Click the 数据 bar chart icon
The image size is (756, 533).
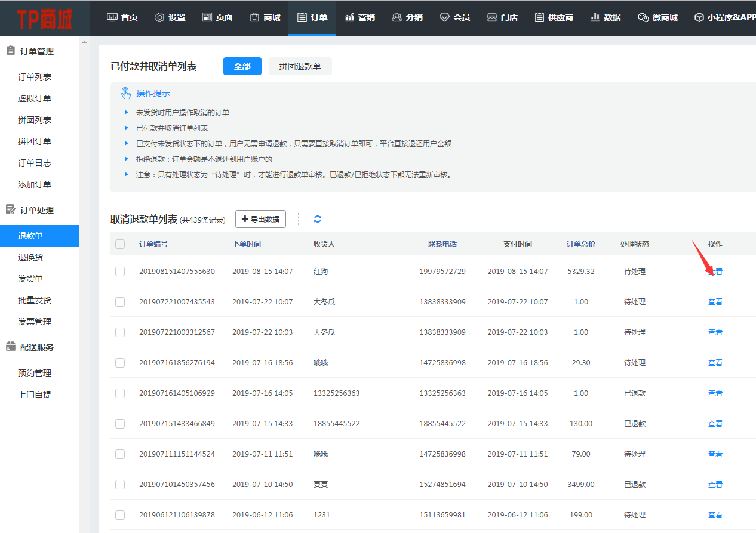(595, 17)
